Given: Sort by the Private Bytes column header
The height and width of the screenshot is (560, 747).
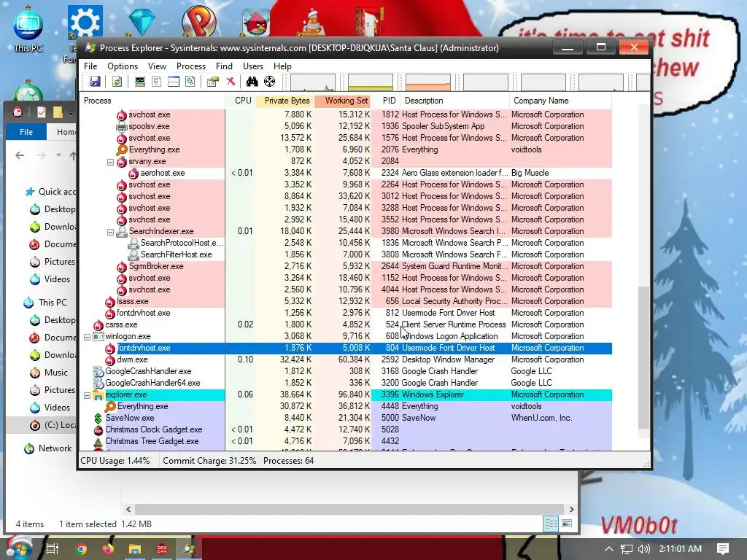Looking at the screenshot, I should tap(285, 101).
